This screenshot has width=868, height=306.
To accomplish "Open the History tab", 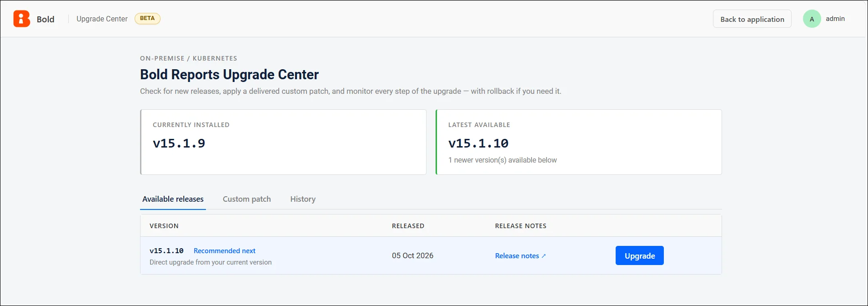I will pyautogui.click(x=303, y=199).
